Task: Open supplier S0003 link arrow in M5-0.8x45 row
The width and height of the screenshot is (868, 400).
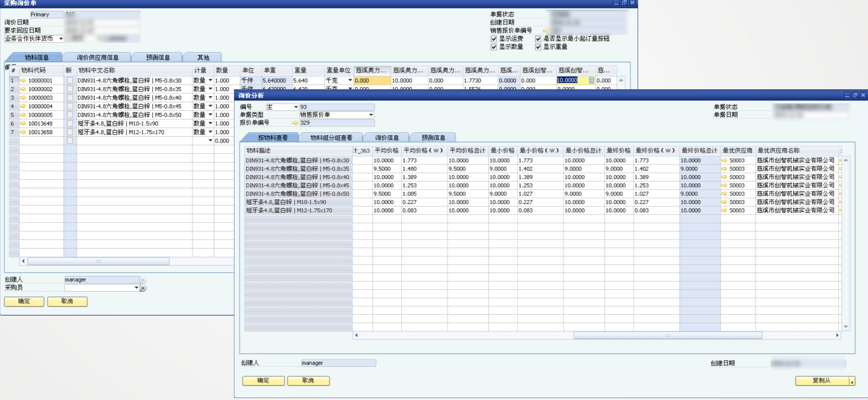Action: tap(724, 185)
